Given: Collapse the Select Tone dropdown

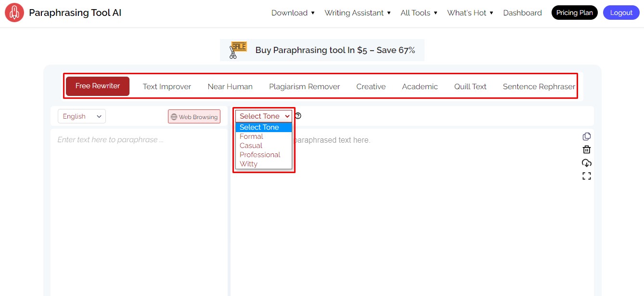Looking at the screenshot, I should 264,116.
